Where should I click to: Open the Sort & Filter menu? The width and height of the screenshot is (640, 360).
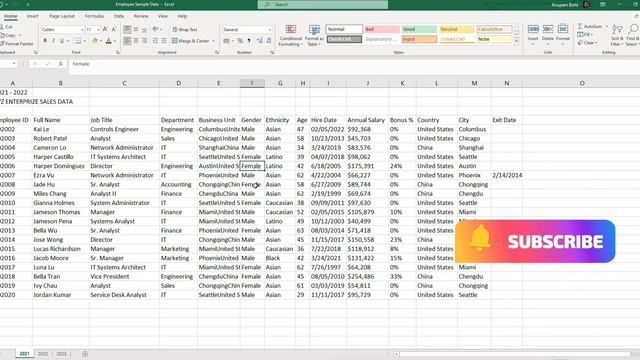click(617, 35)
